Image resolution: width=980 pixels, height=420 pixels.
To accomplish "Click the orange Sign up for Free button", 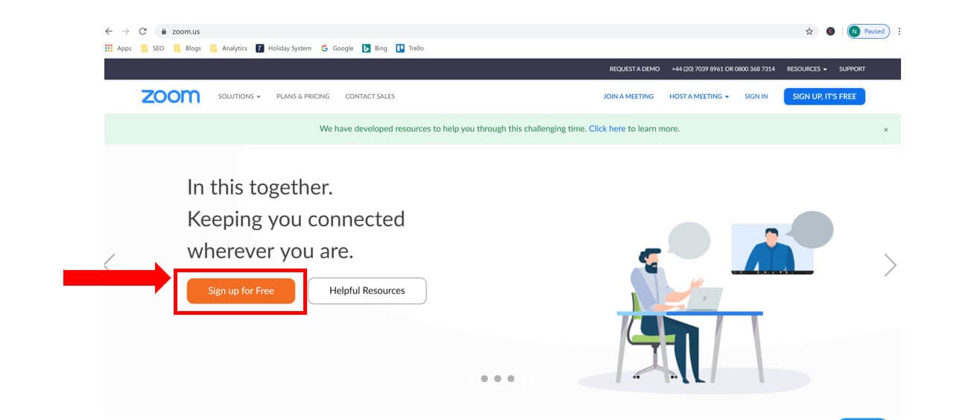I will coord(241,290).
